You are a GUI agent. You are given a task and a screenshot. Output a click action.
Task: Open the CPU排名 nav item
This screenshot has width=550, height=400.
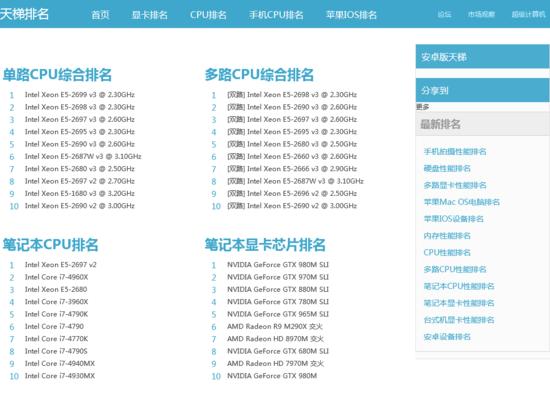coord(208,15)
